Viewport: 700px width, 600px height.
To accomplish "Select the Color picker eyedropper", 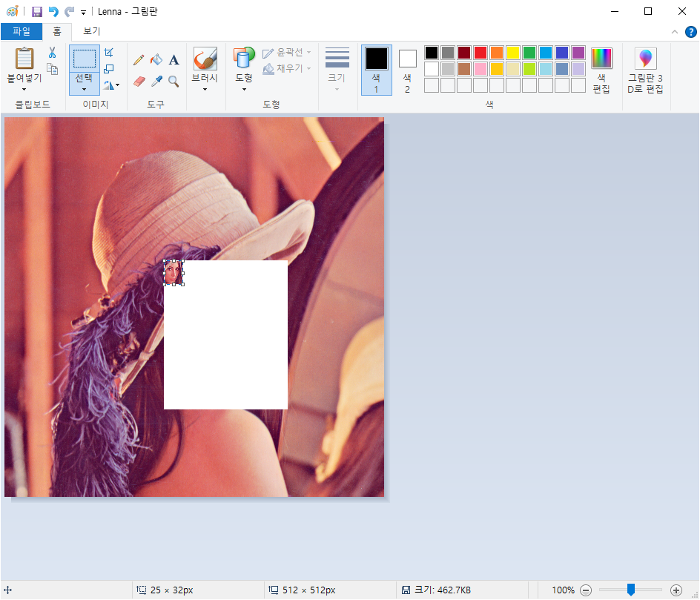I will (156, 82).
